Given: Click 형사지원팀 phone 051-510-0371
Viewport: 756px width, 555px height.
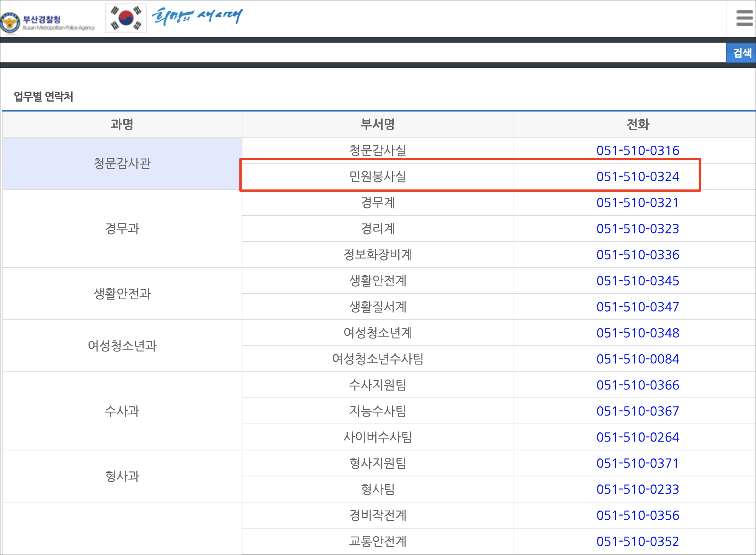Looking at the screenshot, I should click(x=637, y=463).
